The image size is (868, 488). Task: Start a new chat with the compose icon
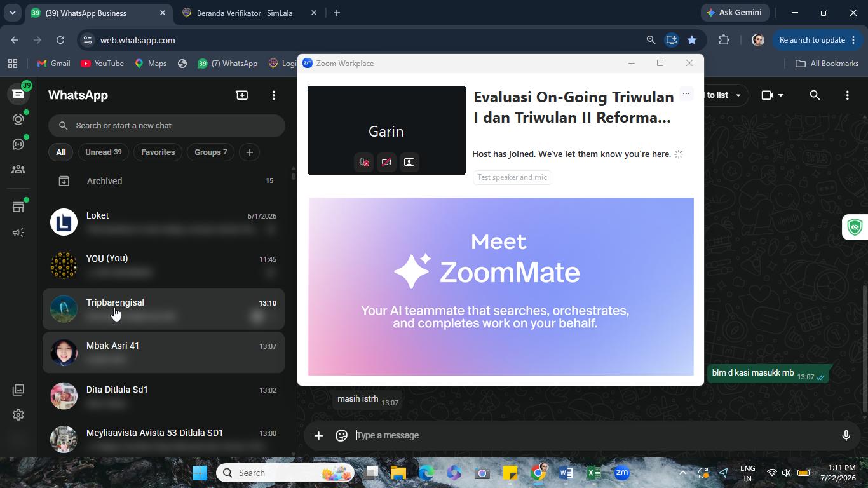(242, 95)
